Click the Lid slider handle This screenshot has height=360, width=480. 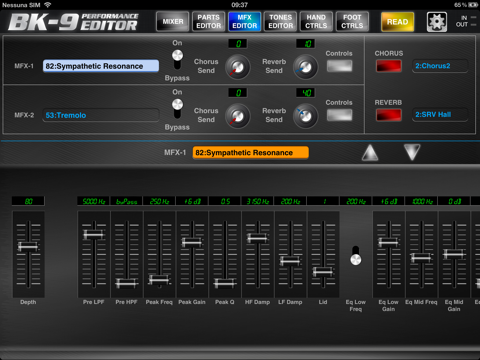(323, 272)
